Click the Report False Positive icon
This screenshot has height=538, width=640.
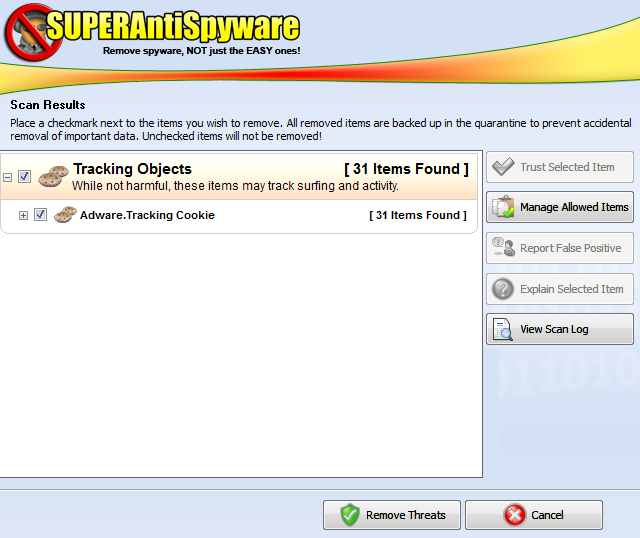click(x=503, y=248)
